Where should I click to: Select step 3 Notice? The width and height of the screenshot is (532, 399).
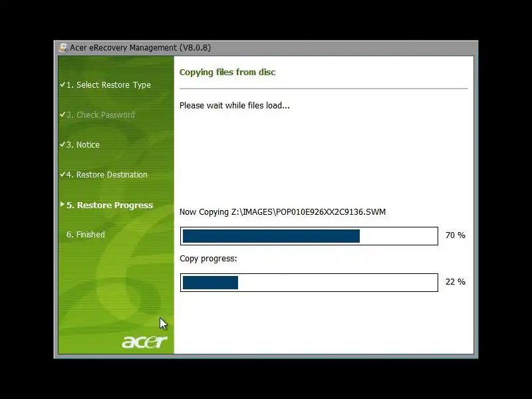[x=82, y=144]
